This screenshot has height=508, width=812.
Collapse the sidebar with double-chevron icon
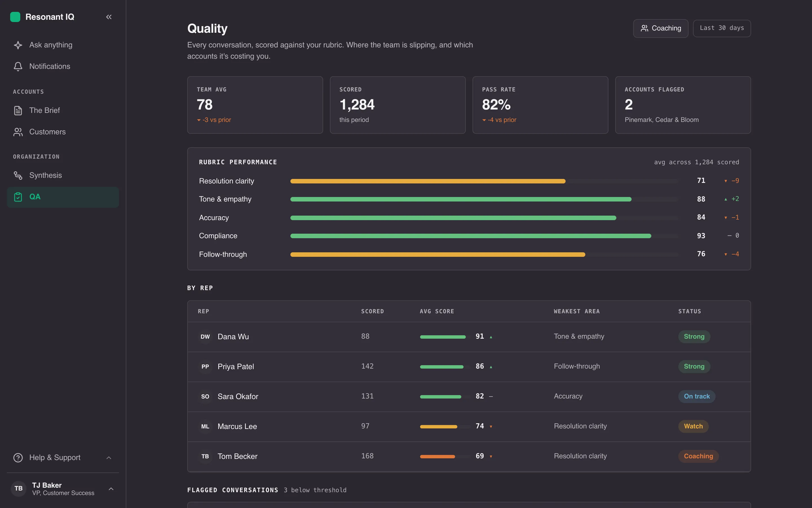[109, 17]
